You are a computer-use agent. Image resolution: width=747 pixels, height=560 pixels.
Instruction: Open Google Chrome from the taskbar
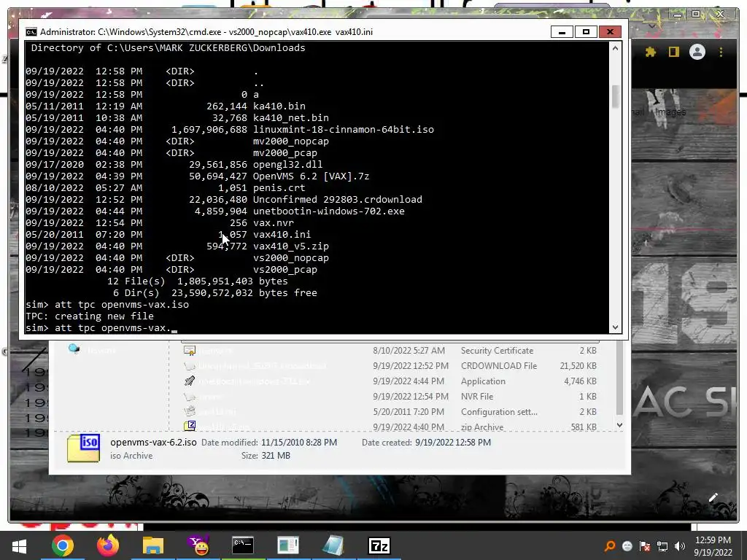coord(63,545)
